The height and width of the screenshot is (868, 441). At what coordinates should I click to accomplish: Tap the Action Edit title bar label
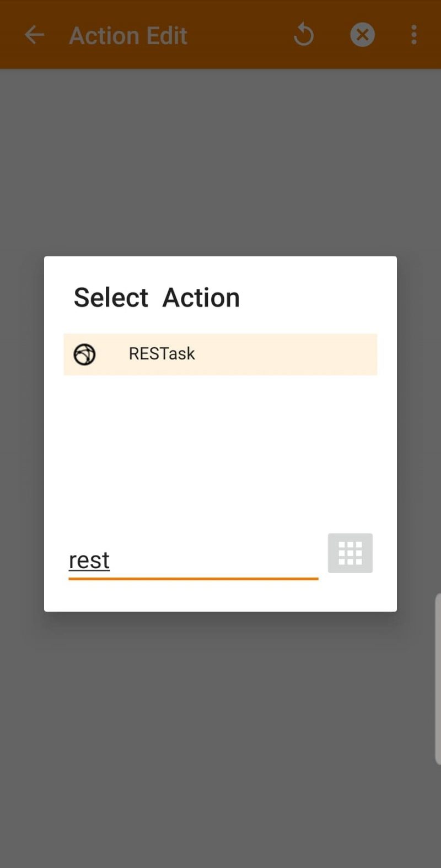128,35
